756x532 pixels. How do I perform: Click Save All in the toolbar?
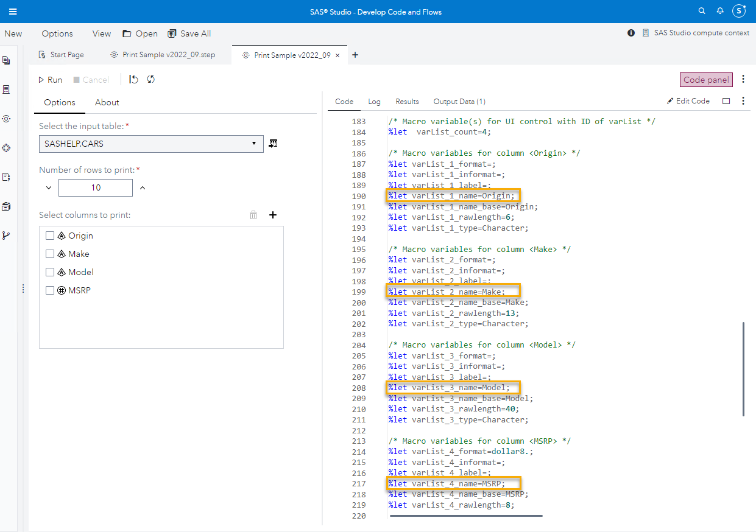(x=189, y=33)
